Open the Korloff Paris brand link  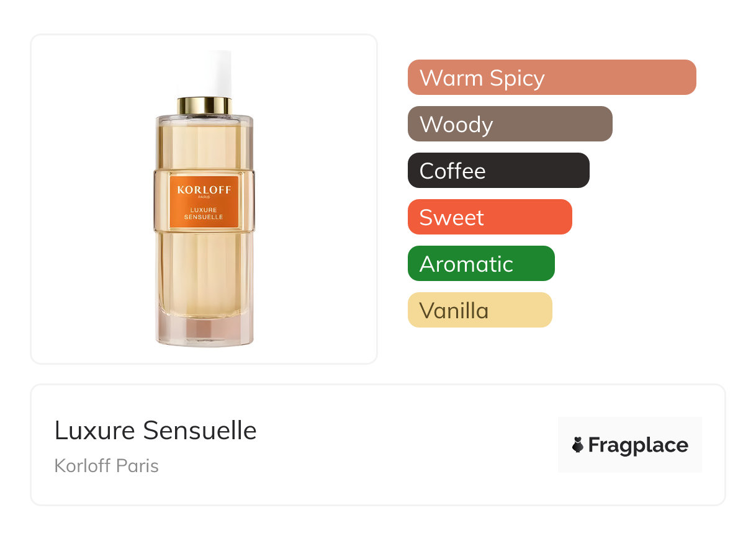107,465
